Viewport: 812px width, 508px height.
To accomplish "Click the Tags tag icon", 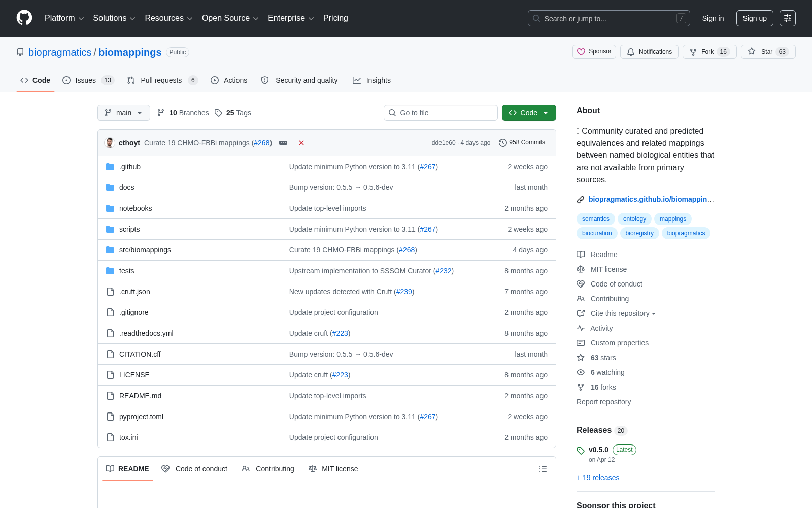I will pos(218,113).
